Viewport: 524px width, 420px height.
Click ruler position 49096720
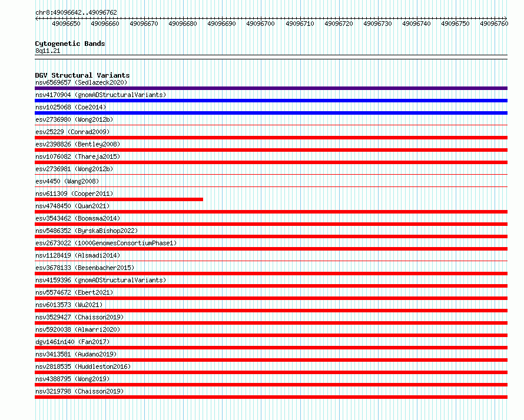pyautogui.click(x=339, y=24)
